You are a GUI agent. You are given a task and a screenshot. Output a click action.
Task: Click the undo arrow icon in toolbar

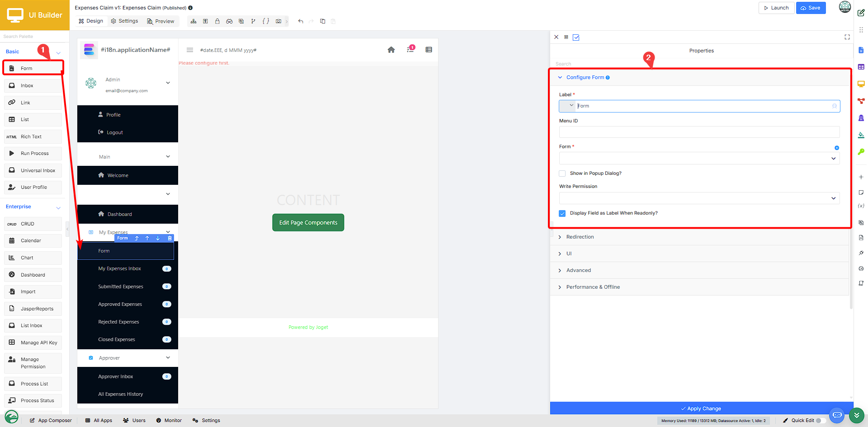pos(301,21)
